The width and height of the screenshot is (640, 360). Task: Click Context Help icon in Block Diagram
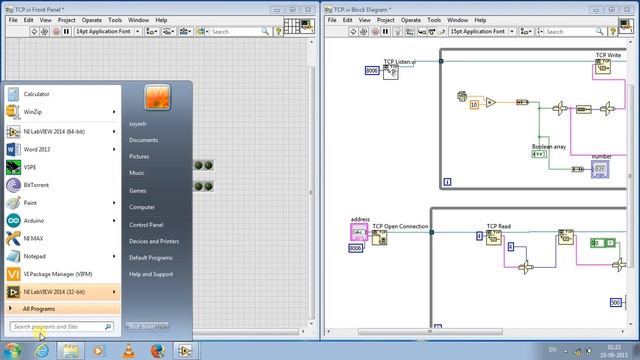pyautogui.click(x=613, y=31)
